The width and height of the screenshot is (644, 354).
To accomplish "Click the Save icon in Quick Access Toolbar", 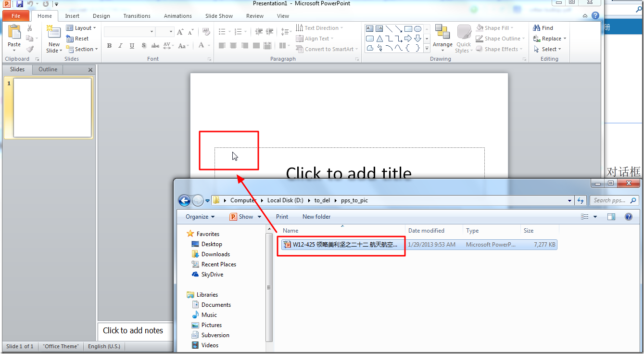I will pos(20,4).
